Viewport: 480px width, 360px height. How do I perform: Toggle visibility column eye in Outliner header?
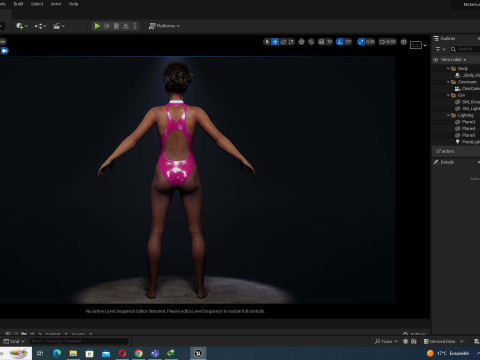(435, 60)
